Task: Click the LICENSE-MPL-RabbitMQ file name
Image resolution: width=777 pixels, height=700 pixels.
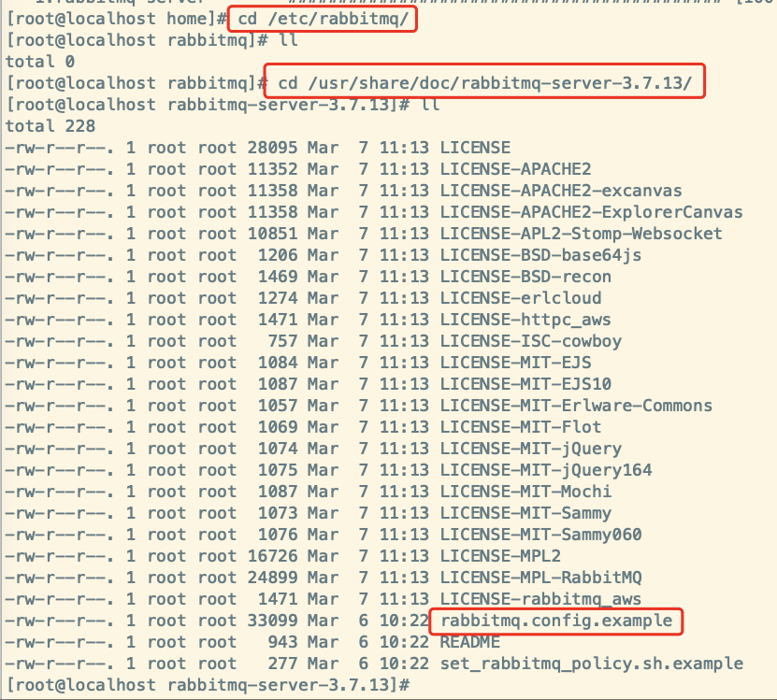Action: 540,578
